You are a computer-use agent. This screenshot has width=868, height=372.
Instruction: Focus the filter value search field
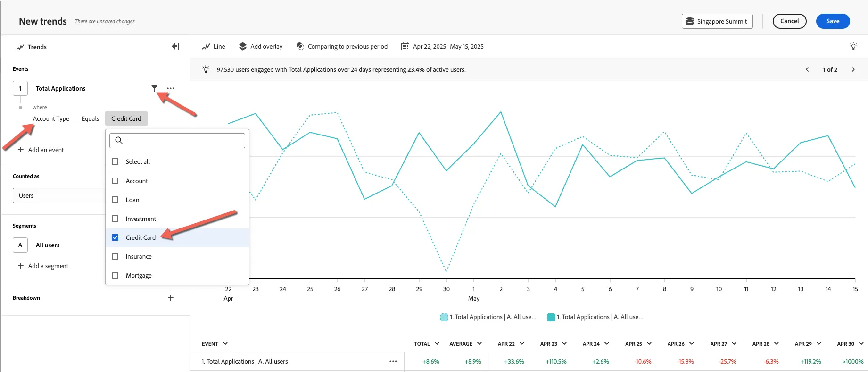[x=177, y=141]
